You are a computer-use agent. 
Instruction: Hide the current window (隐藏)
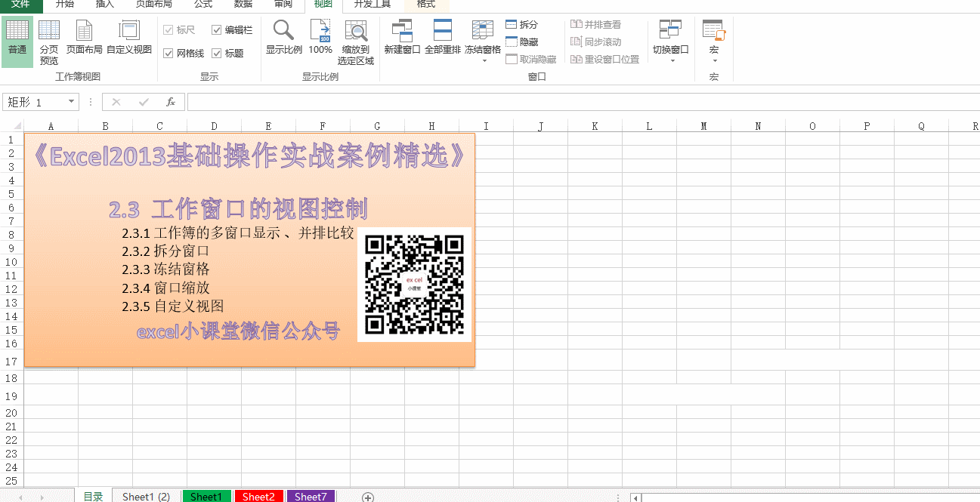click(522, 42)
